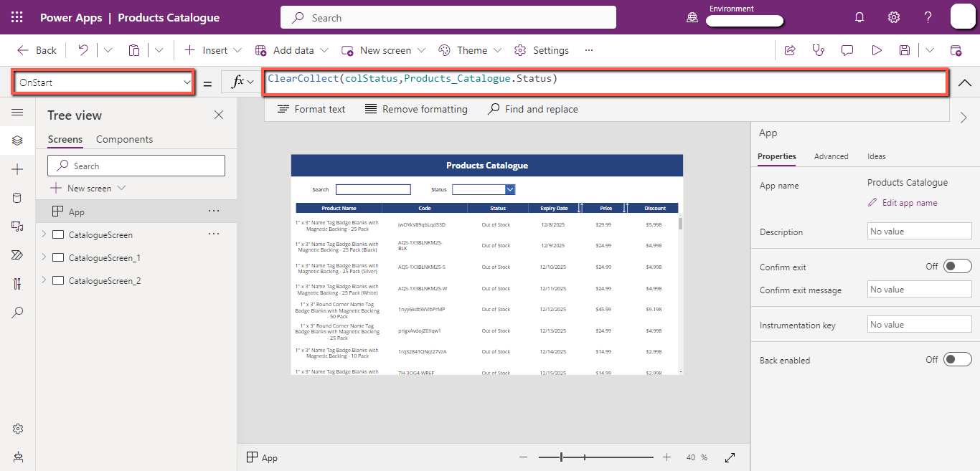
Task: Open the Undo dropdown arrow
Action: click(x=108, y=50)
